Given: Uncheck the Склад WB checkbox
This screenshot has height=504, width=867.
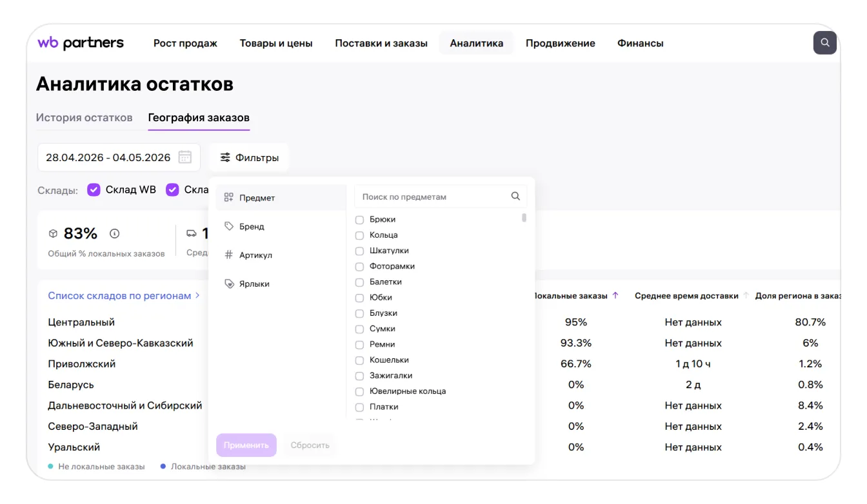Looking at the screenshot, I should pos(94,189).
